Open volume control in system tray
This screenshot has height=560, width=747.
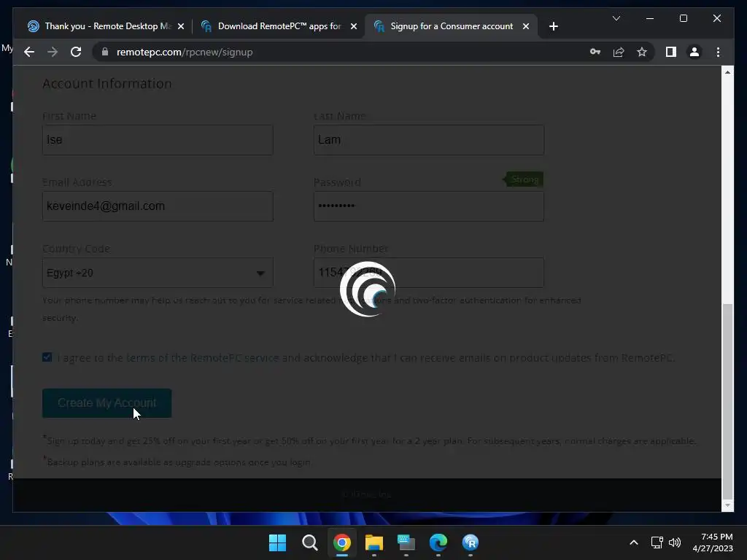[x=675, y=542]
